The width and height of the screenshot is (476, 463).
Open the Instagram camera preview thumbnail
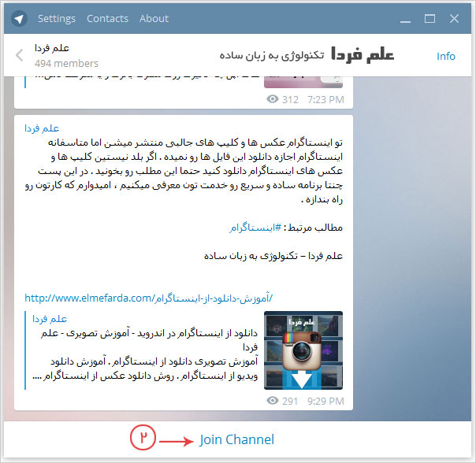[x=303, y=350]
